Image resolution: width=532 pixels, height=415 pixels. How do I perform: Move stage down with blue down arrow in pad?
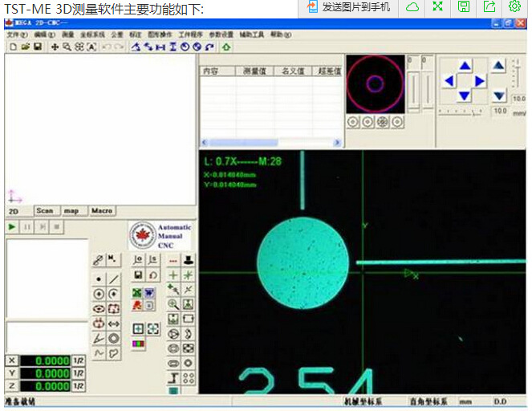(x=465, y=96)
